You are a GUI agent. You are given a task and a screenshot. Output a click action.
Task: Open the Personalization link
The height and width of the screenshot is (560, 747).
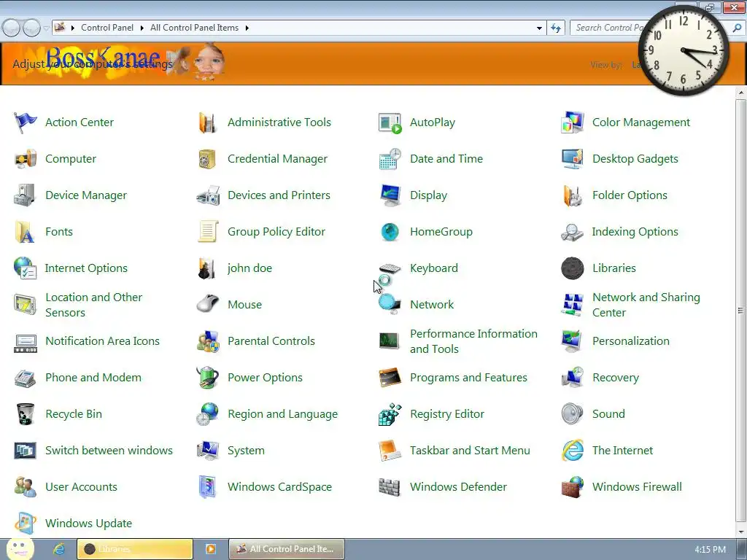coord(631,341)
